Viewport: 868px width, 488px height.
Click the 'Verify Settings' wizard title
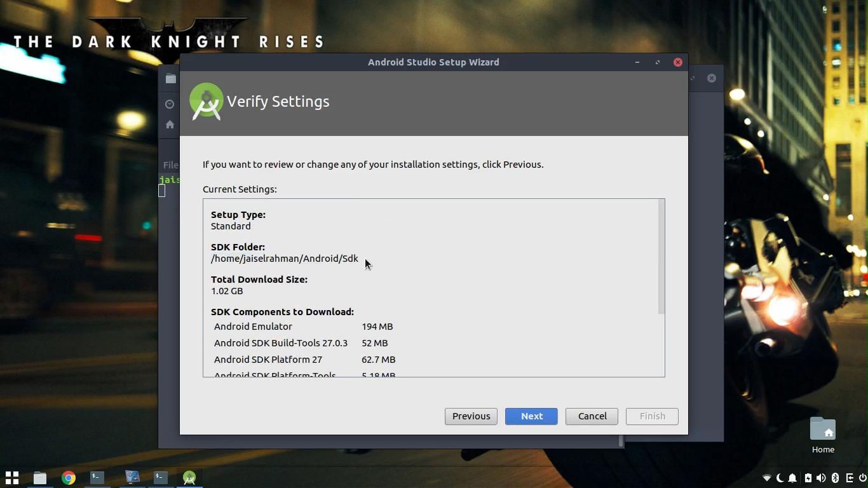[x=278, y=102]
